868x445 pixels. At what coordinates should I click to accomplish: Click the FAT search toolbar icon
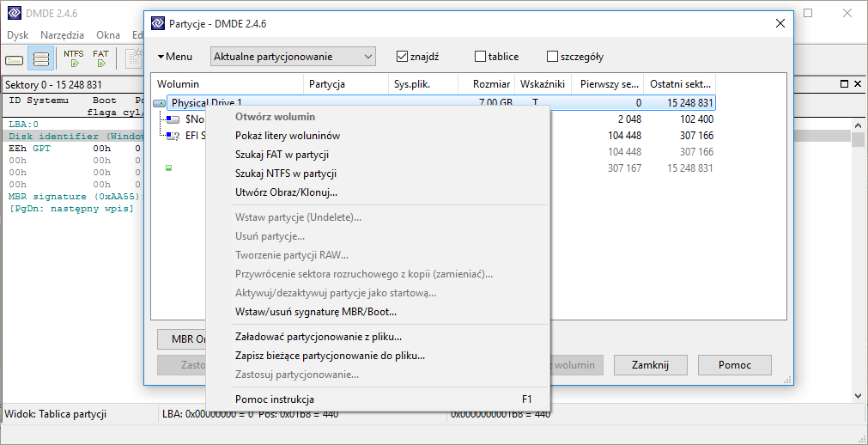coord(100,58)
